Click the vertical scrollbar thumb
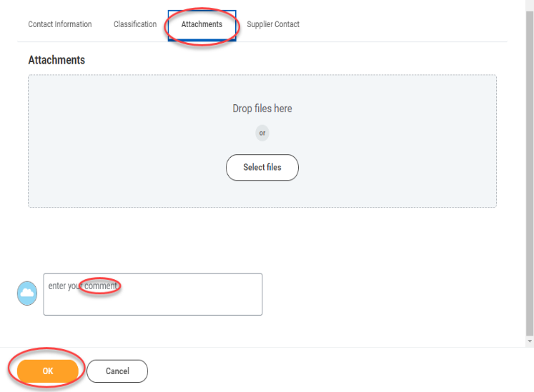The image size is (534, 392). (x=530, y=174)
